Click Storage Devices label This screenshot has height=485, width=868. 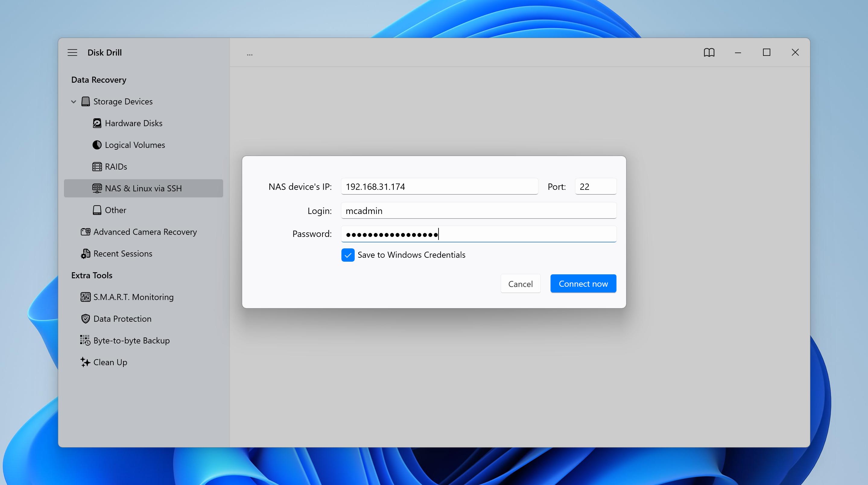point(123,101)
